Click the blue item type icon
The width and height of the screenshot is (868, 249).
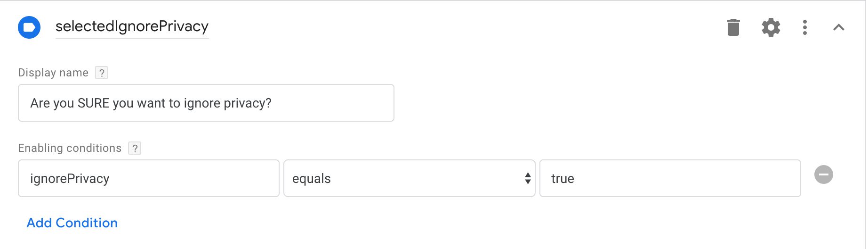29,27
